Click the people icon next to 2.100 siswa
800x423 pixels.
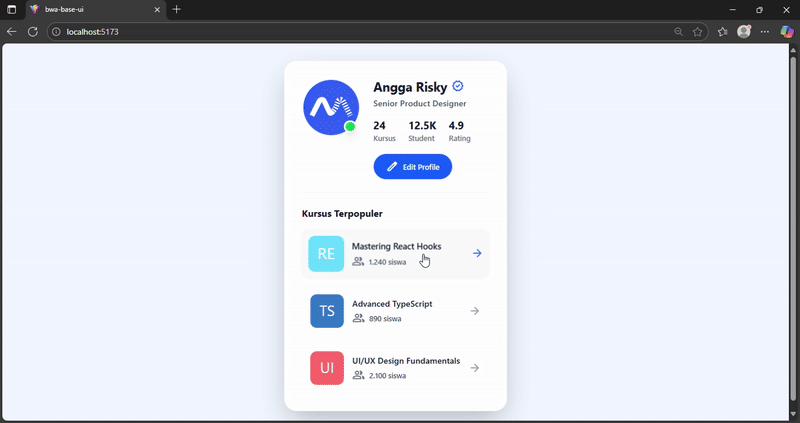pos(358,376)
